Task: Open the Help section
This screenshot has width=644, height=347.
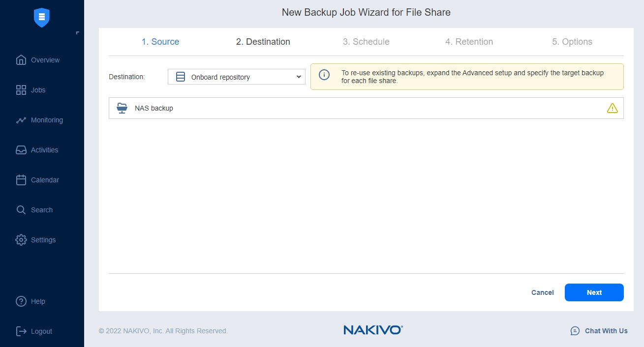Action: [x=21, y=301]
